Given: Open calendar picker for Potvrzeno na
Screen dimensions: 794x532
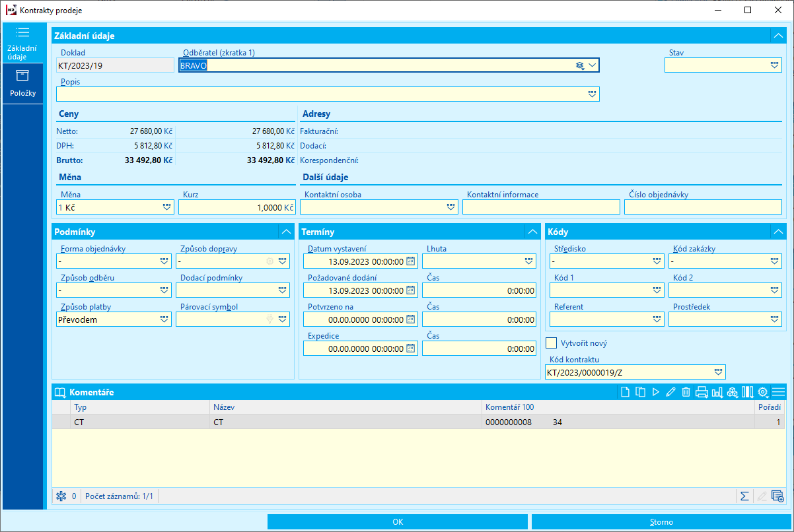Looking at the screenshot, I should (x=410, y=319).
